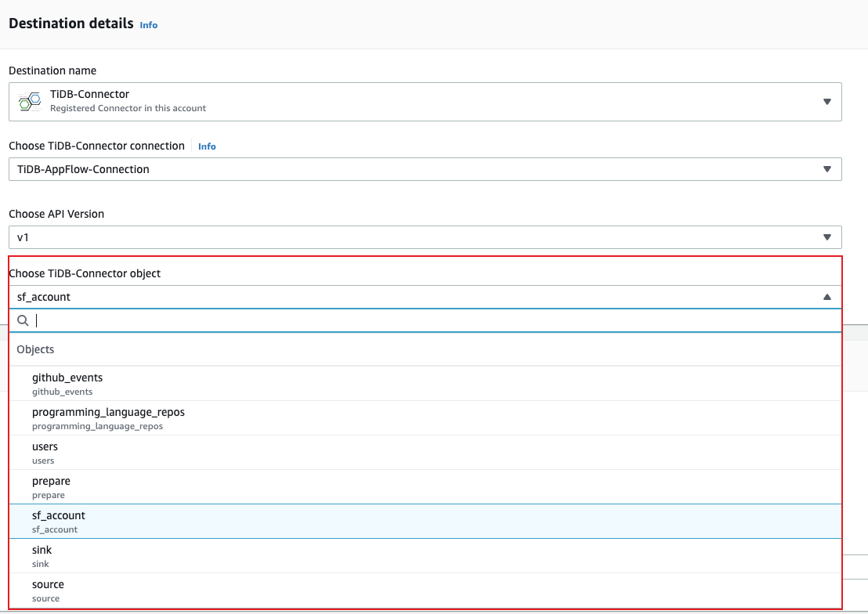The image size is (868, 614).
Task: Select the prepare object option
Action: (x=51, y=486)
